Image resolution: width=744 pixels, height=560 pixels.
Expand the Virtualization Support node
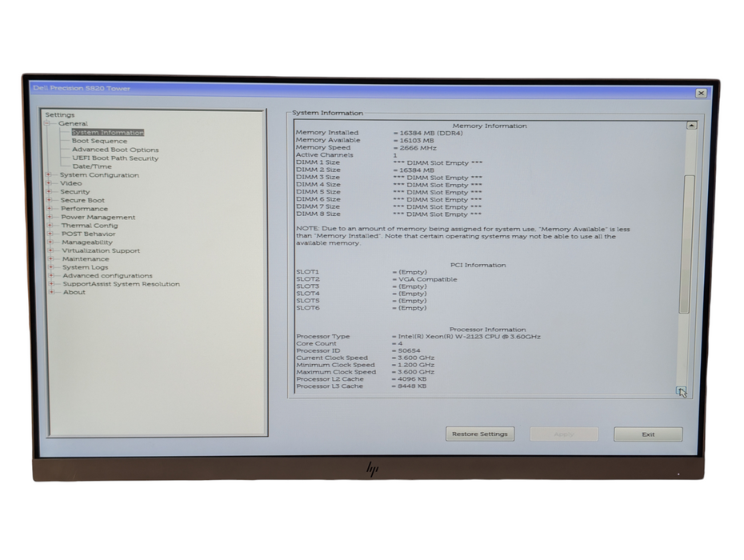pos(50,250)
